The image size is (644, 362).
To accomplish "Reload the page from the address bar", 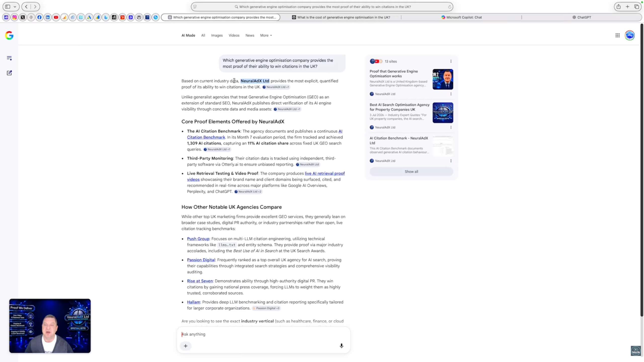I will 450,7.
